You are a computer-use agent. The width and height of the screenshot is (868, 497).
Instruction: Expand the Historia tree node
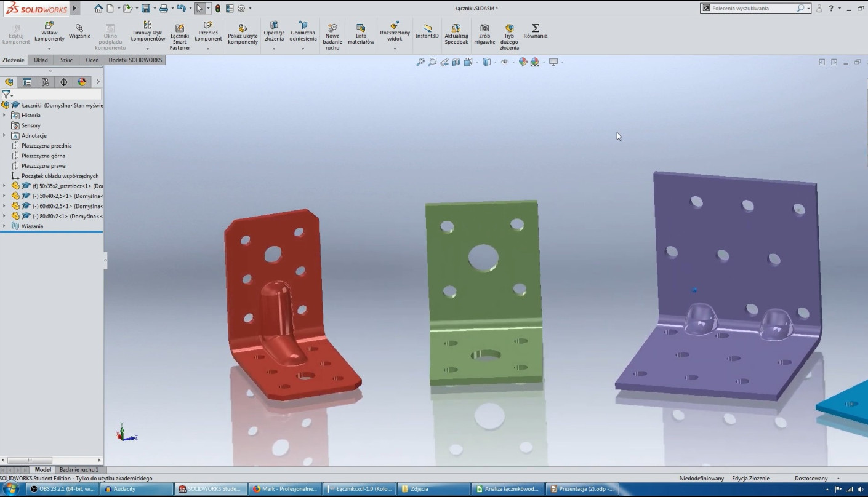click(x=4, y=116)
